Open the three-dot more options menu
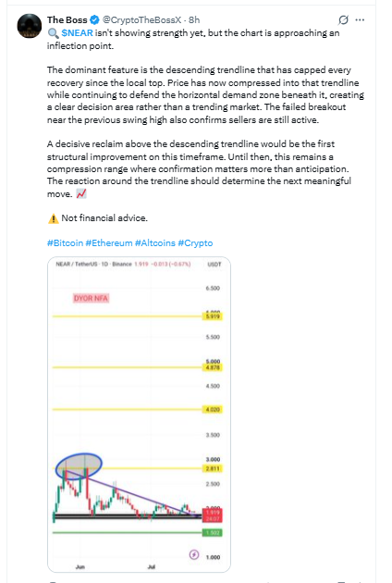This screenshot has width=392, height=583. coord(360,19)
